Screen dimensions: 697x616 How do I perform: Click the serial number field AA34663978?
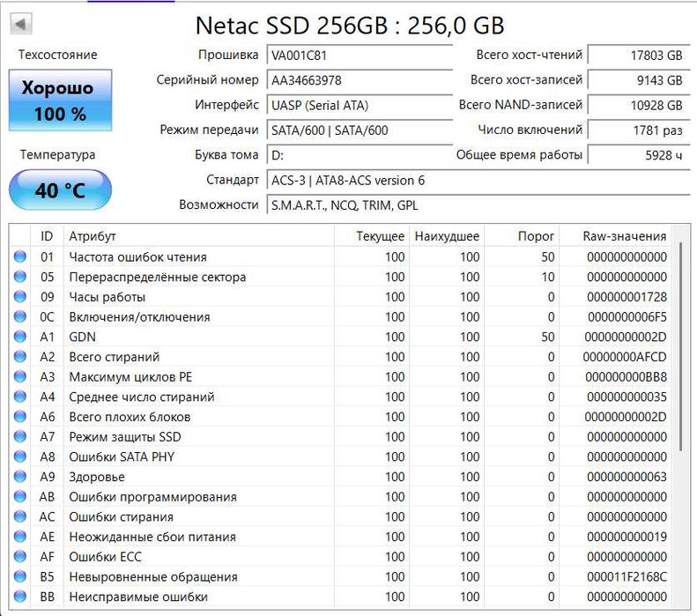tap(360, 80)
